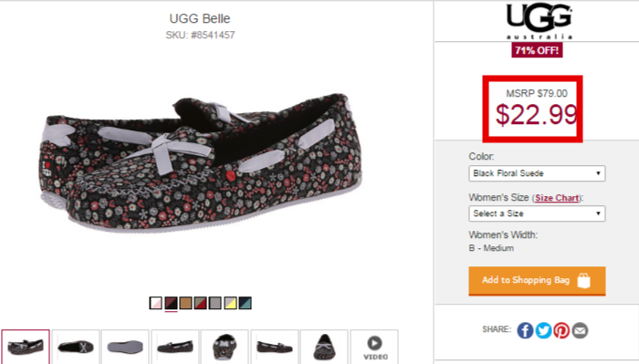Screen dimensions: 639x364
Task: Choose the tan brown color swatch
Action: coord(185,303)
